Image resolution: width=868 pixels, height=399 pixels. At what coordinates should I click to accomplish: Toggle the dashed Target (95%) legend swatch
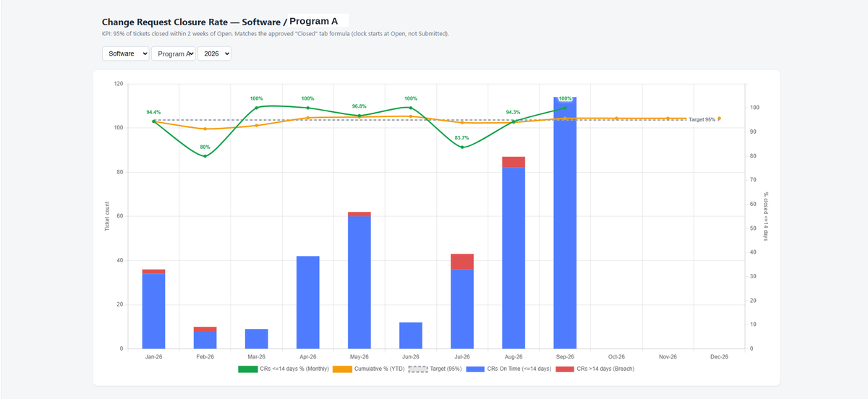pyautogui.click(x=418, y=369)
